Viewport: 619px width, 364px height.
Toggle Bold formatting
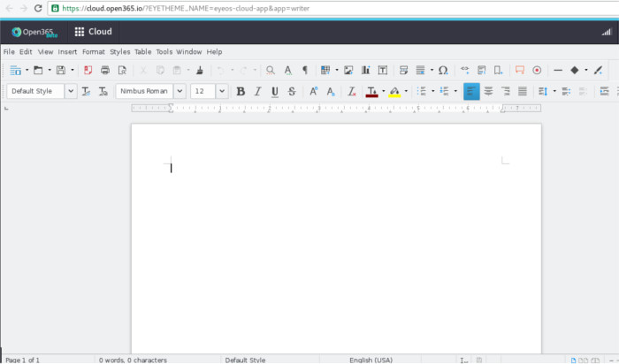(x=241, y=92)
